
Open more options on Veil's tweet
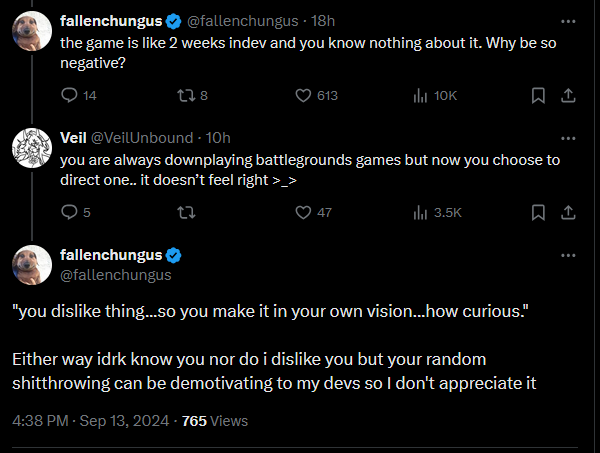coord(569,136)
